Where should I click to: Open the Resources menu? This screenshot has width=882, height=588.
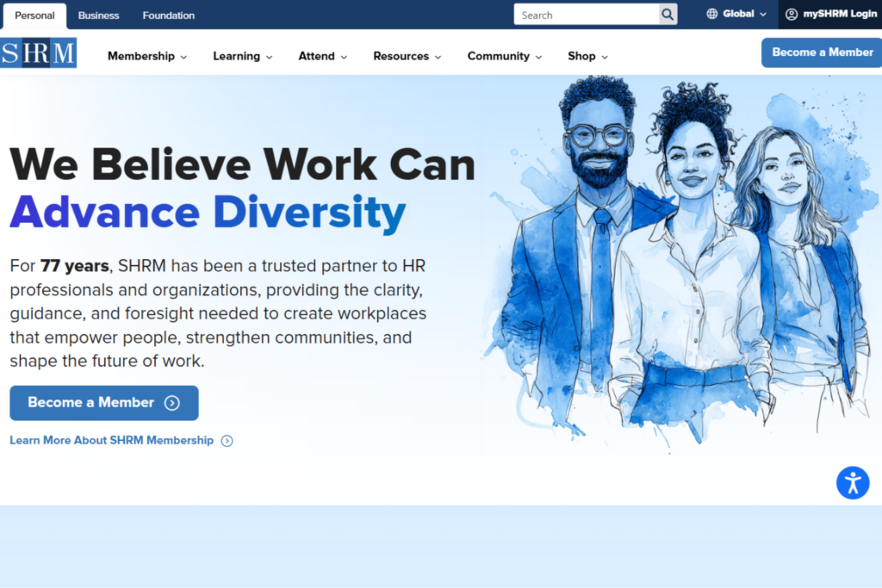pos(407,56)
